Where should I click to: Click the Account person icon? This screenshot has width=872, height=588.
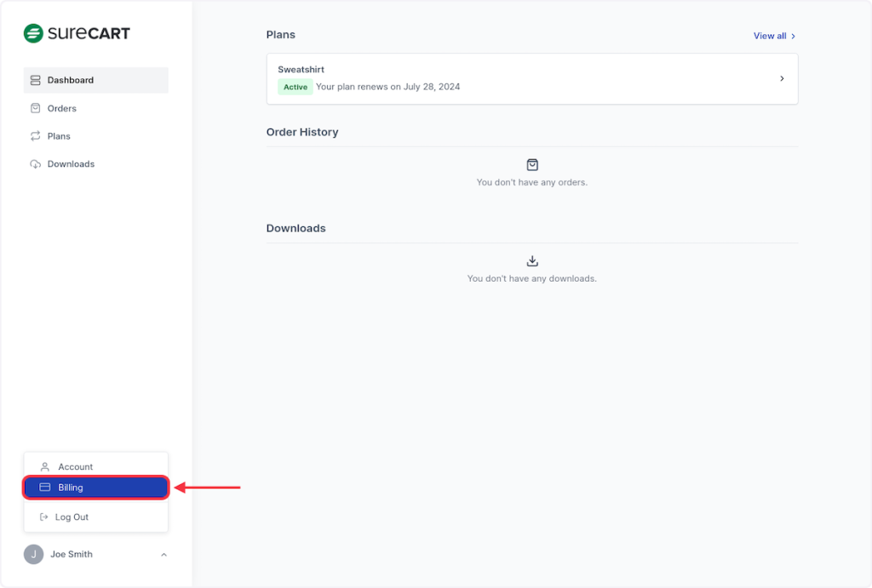45,467
